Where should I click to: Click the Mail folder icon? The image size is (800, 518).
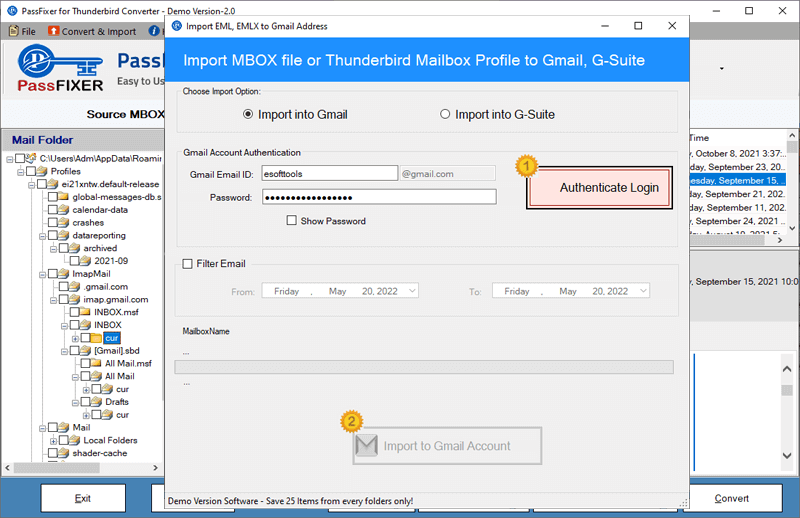[63, 427]
